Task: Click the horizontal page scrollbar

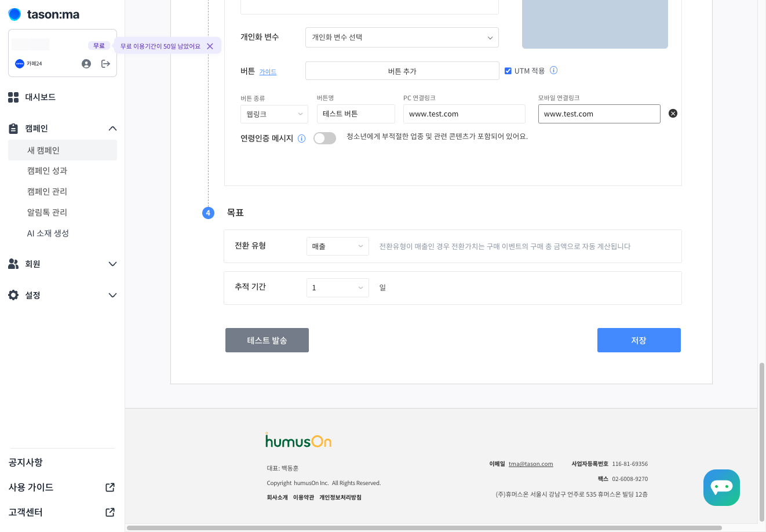Action: (x=424, y=528)
